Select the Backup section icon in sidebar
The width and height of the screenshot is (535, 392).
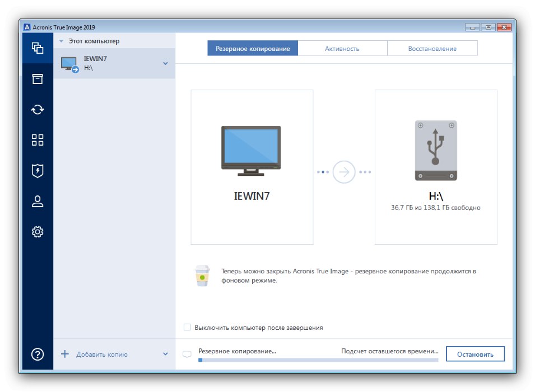click(36, 49)
